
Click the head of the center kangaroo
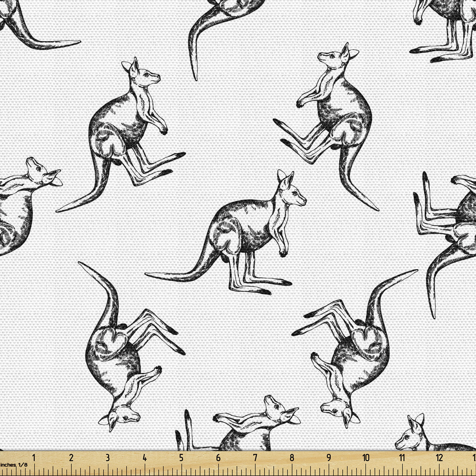(291, 190)
